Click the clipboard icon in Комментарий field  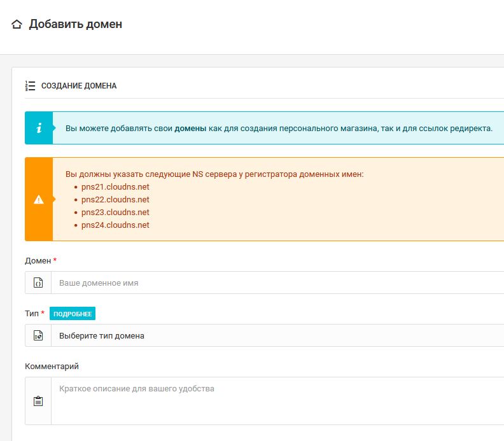point(38,401)
